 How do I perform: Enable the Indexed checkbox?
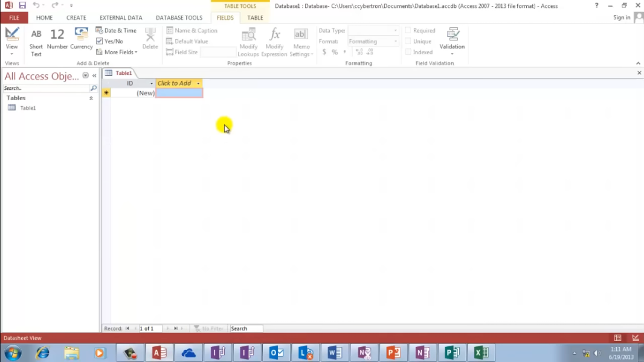tap(408, 52)
